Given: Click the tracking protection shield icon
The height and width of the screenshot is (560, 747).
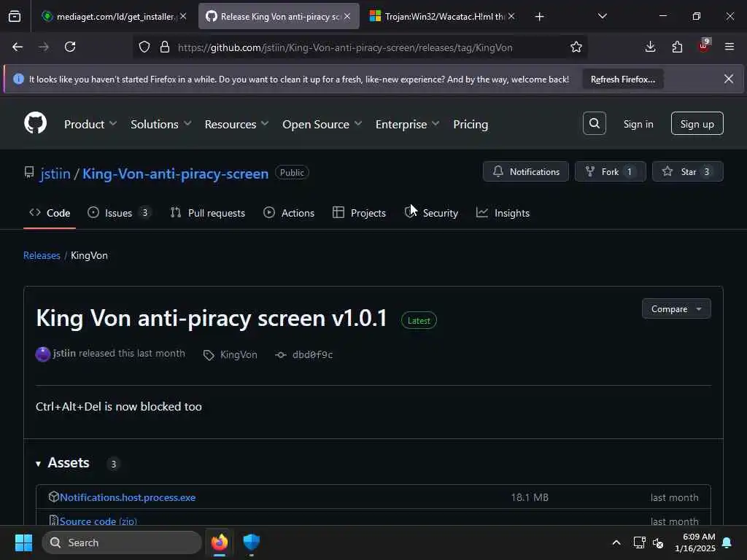Looking at the screenshot, I should 144,47.
